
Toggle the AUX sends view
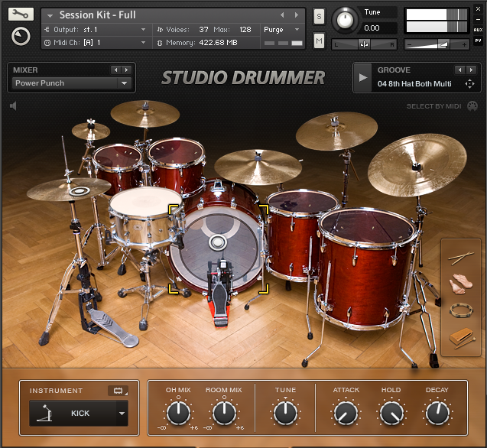(478, 30)
